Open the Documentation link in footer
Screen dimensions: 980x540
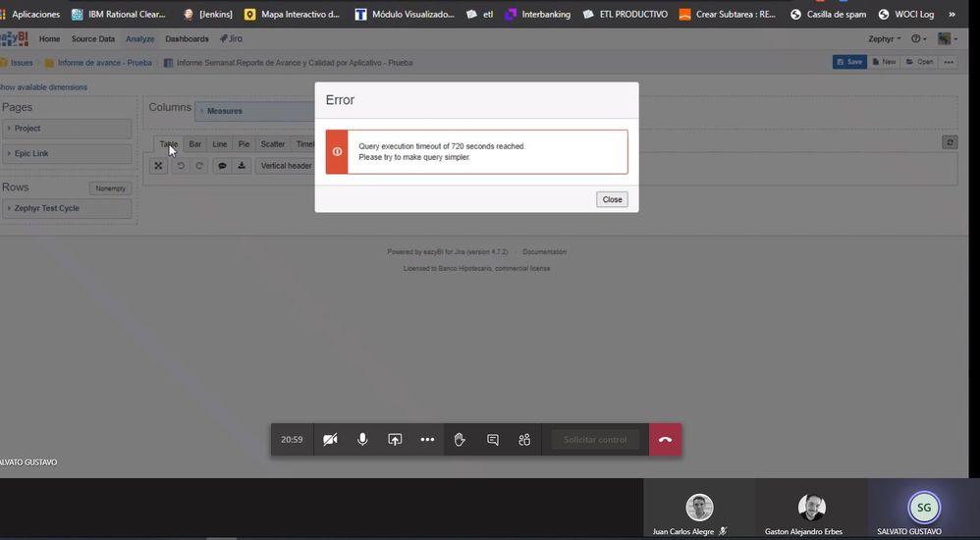click(x=544, y=252)
